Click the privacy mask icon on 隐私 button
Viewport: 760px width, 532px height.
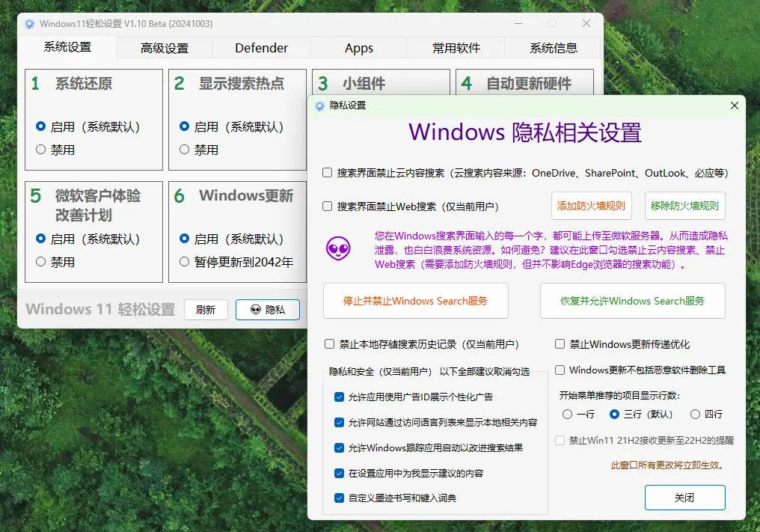(x=257, y=310)
